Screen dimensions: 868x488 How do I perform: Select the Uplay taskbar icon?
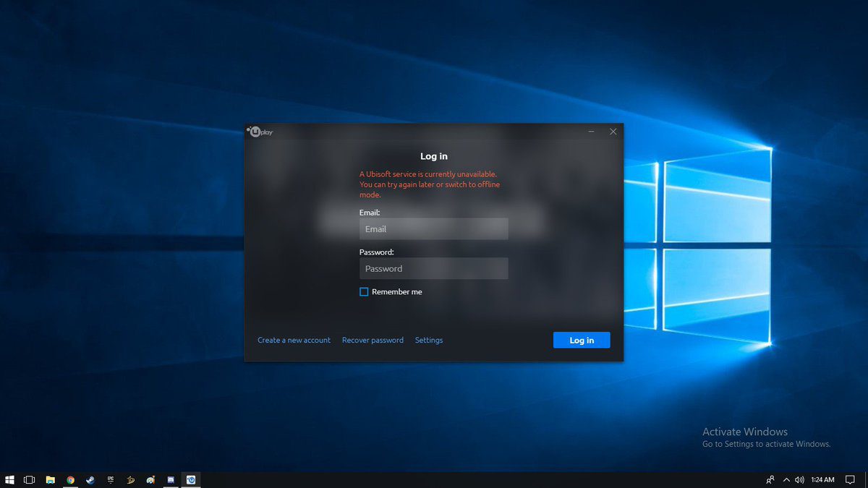191,479
